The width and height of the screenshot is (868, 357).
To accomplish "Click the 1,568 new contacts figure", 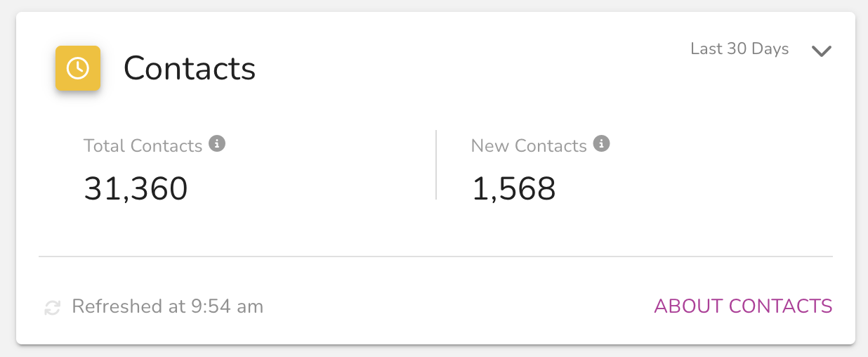I will 513,188.
